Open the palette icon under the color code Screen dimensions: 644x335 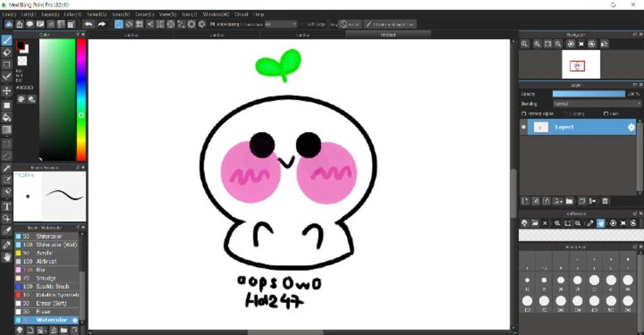(21, 99)
